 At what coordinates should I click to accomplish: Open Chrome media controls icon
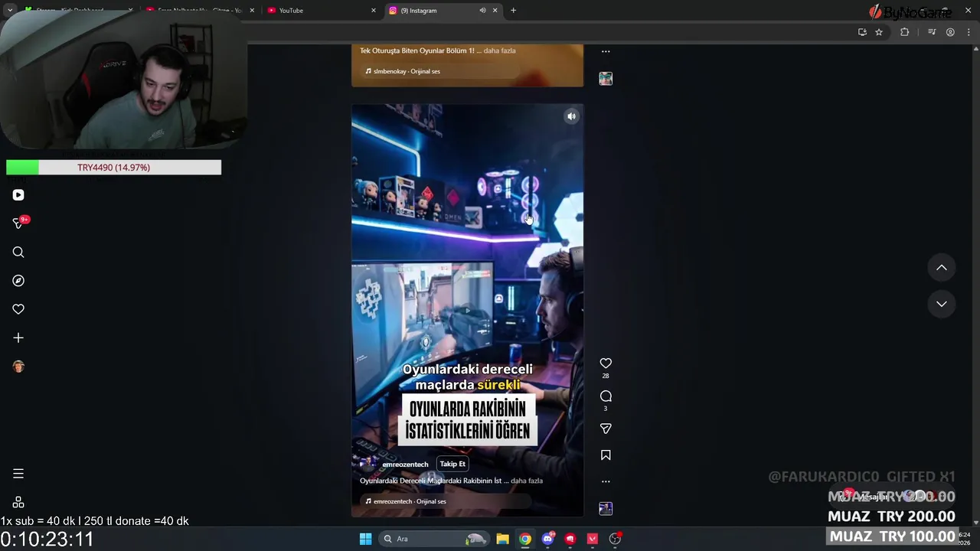[932, 32]
